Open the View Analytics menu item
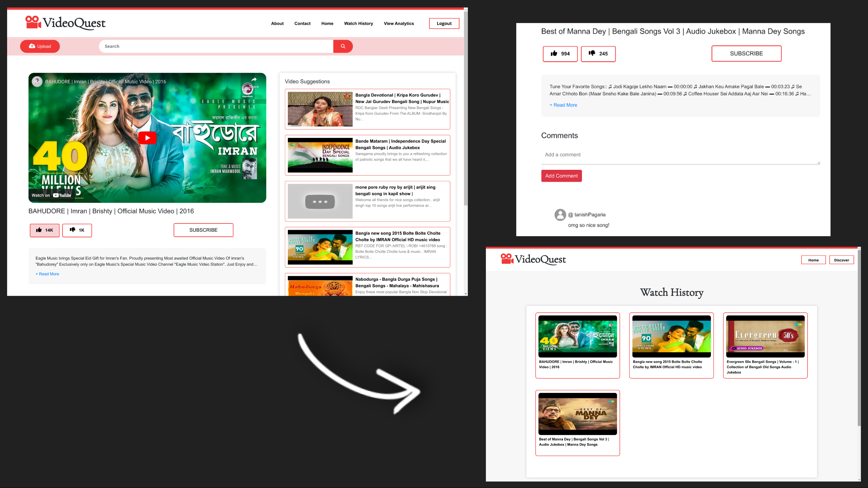 (399, 23)
